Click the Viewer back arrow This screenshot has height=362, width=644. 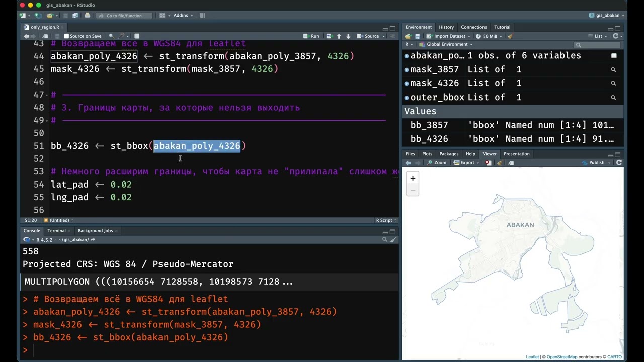408,163
